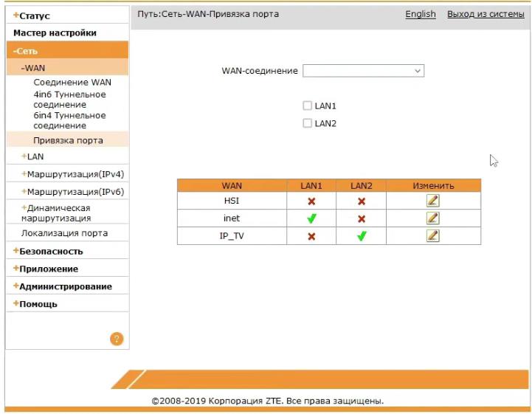The image size is (532, 414).
Task: Open Мастер настройки menu item
Action: pos(55,33)
